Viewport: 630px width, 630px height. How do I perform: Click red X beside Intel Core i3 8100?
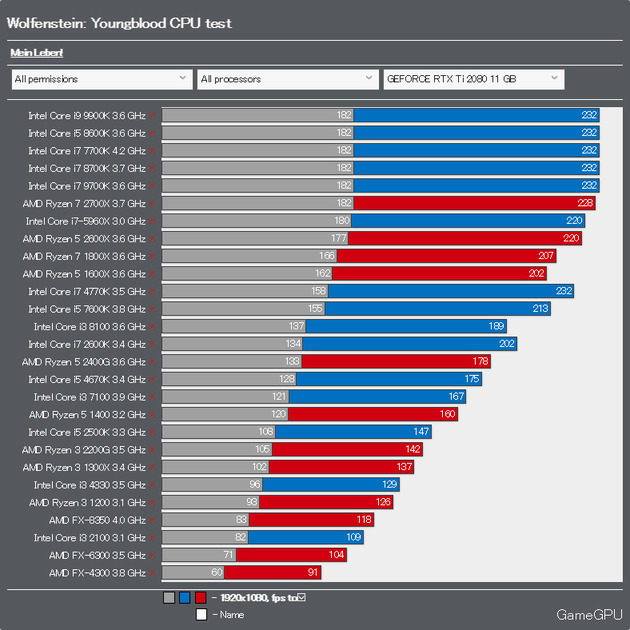click(151, 327)
